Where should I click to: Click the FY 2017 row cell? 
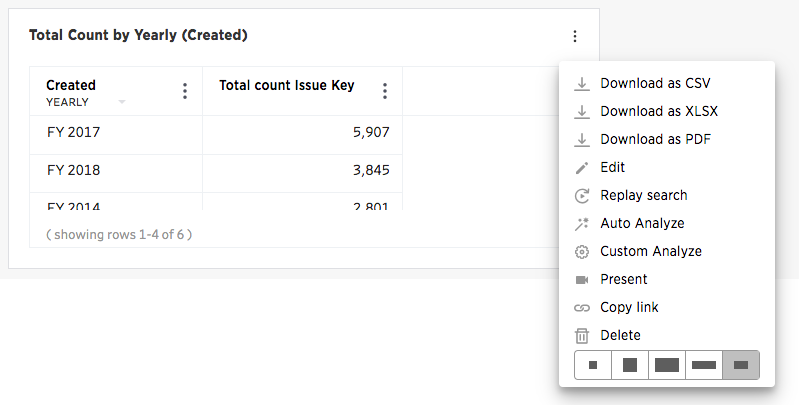click(116, 132)
